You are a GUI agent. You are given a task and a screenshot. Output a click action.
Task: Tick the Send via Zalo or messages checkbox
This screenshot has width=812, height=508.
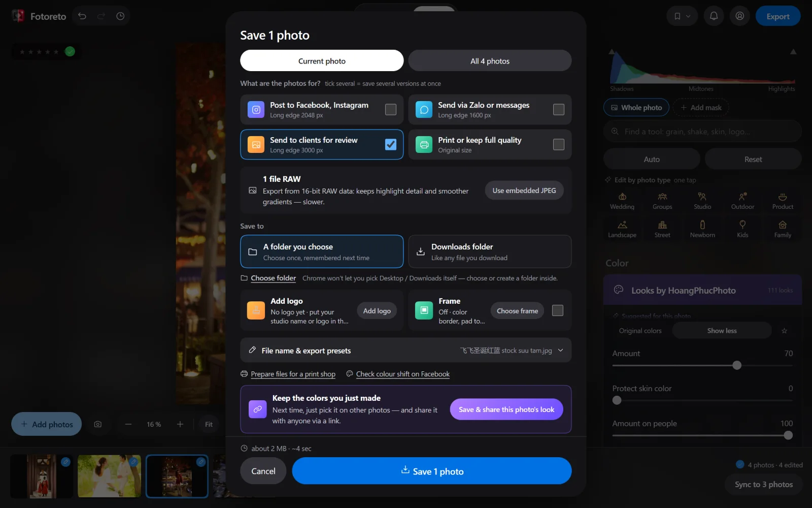tap(559, 110)
